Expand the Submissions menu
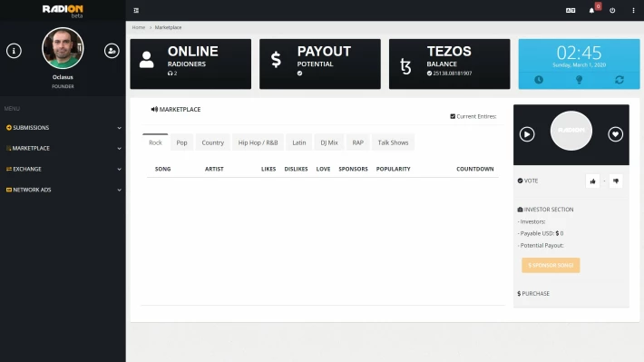644x362 pixels. click(63, 128)
